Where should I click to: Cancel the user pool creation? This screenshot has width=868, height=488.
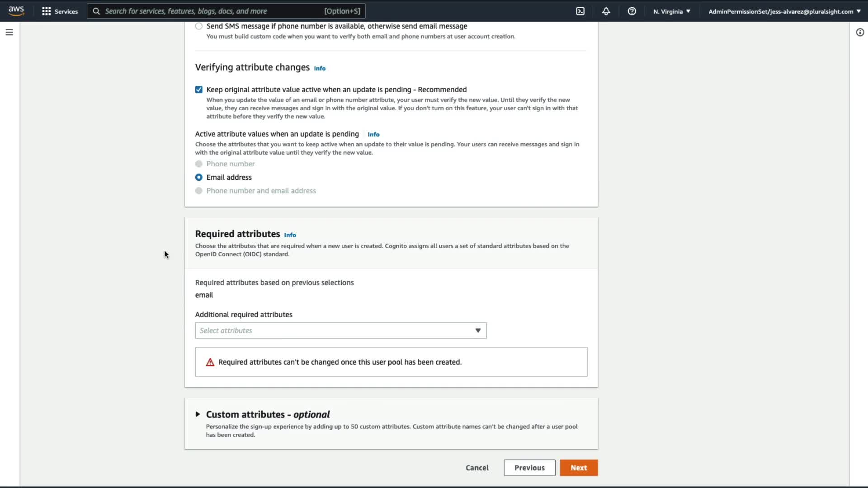477,468
